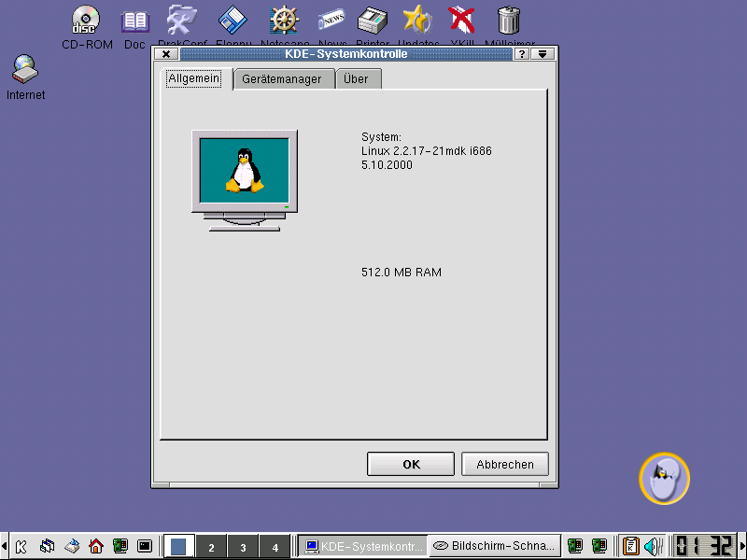Image resolution: width=747 pixels, height=560 pixels.
Task: Open the Printer desktop icon
Action: (x=373, y=20)
